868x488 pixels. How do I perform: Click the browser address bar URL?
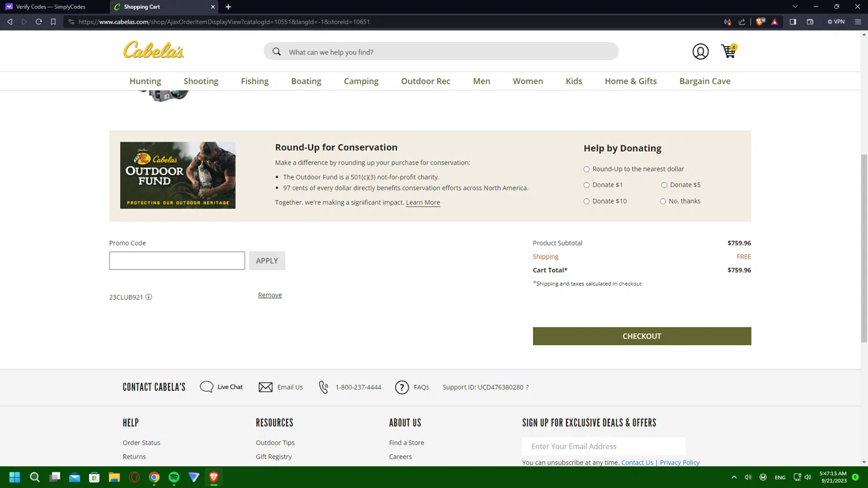tap(224, 22)
